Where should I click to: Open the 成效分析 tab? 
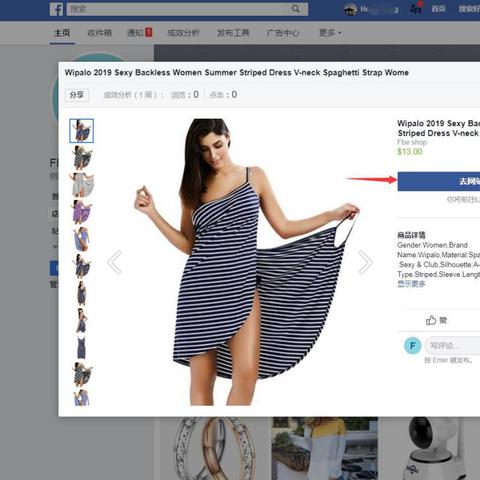[183, 33]
